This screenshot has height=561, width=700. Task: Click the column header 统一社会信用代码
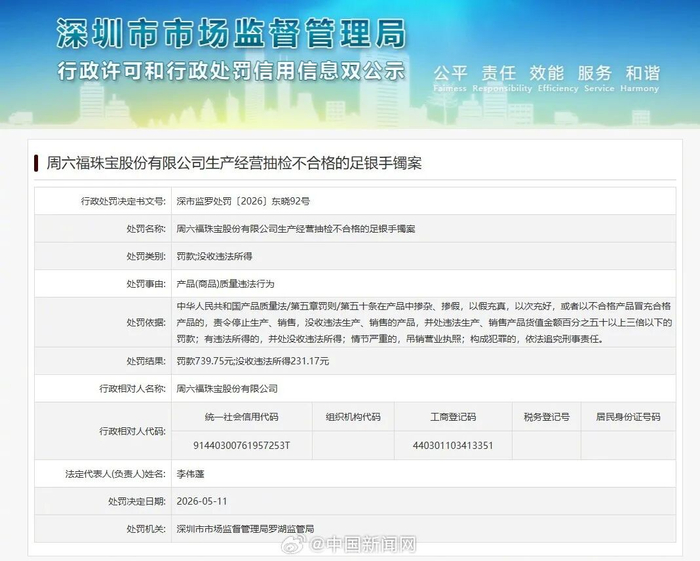(242, 417)
